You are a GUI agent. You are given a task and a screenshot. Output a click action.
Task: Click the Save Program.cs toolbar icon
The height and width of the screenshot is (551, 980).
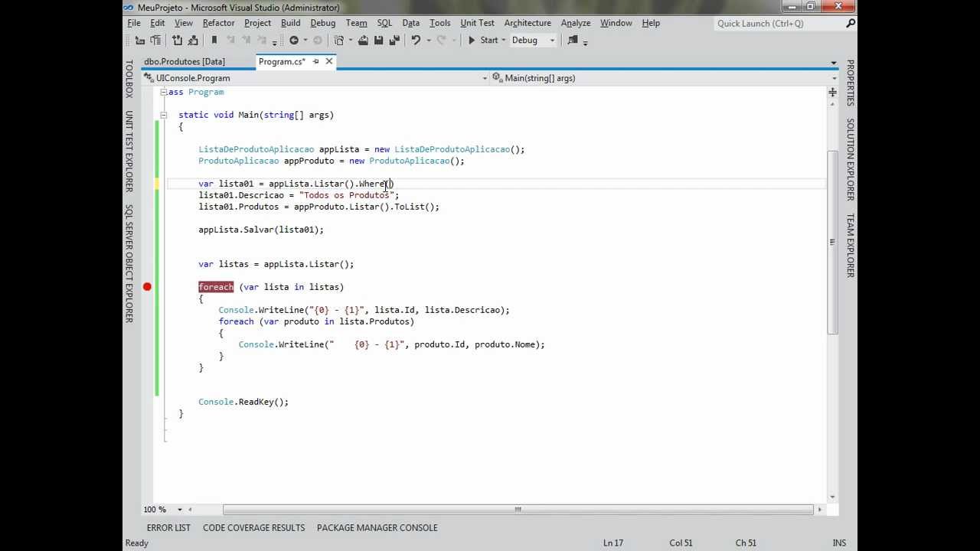point(378,40)
